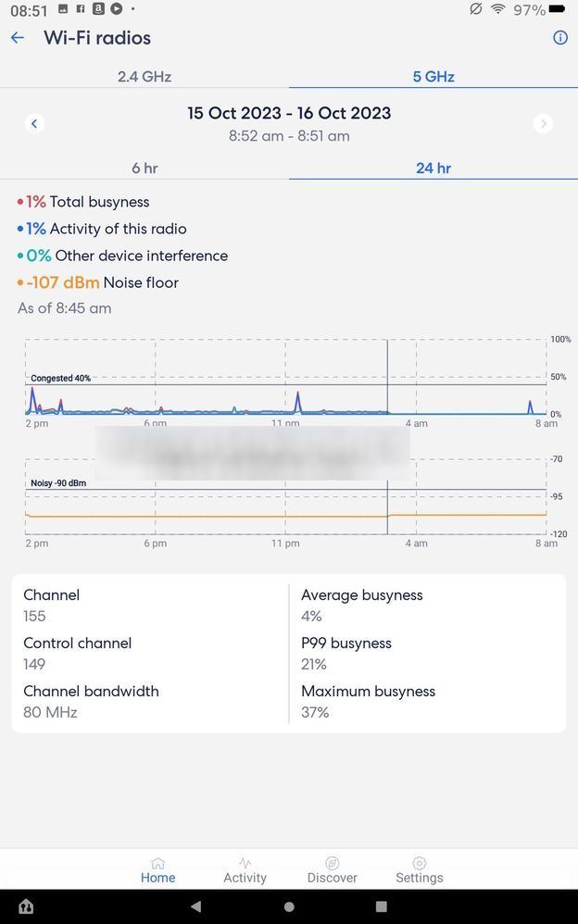The image size is (578, 924).
Task: Advance to next day using right chevron
Action: (544, 123)
